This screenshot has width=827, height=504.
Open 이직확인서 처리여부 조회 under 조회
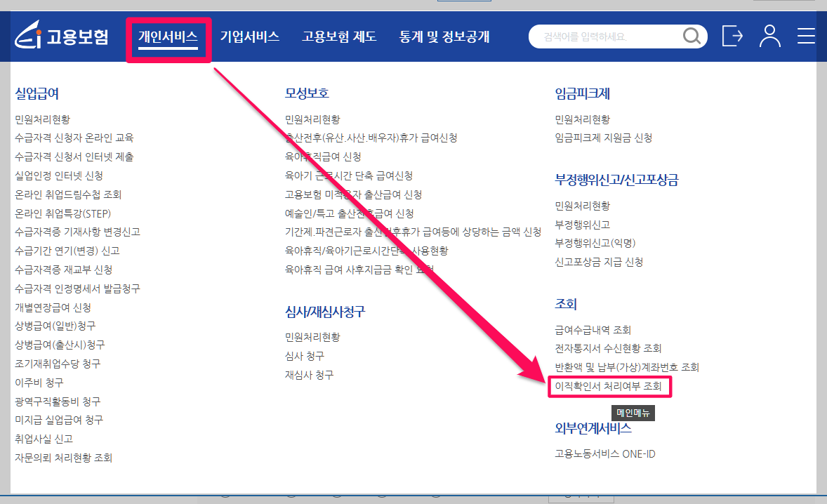tap(609, 385)
